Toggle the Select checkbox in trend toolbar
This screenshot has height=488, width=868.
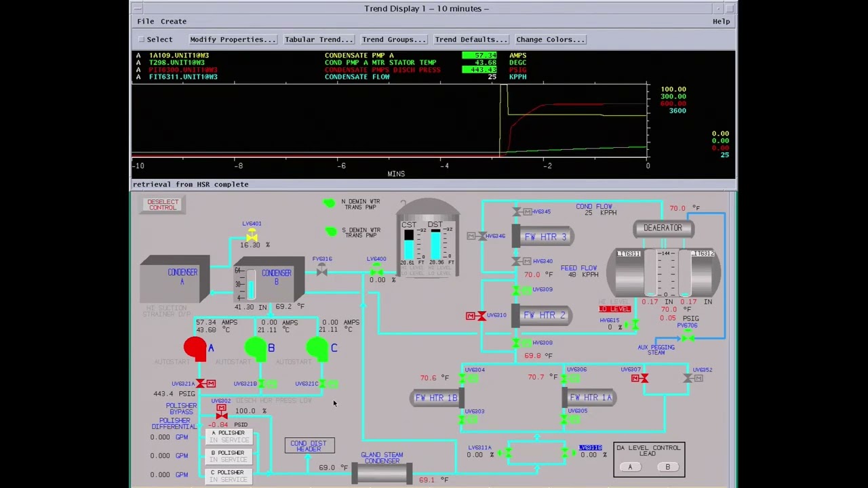point(142,39)
